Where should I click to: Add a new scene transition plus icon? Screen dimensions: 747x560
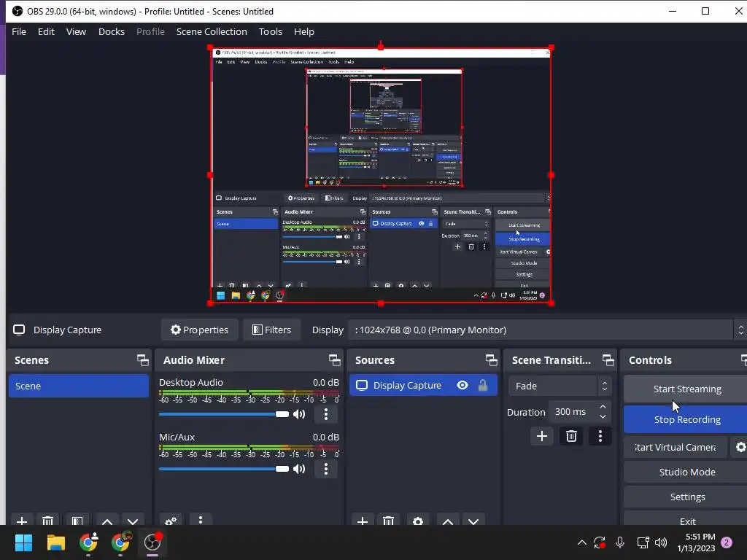pos(542,436)
